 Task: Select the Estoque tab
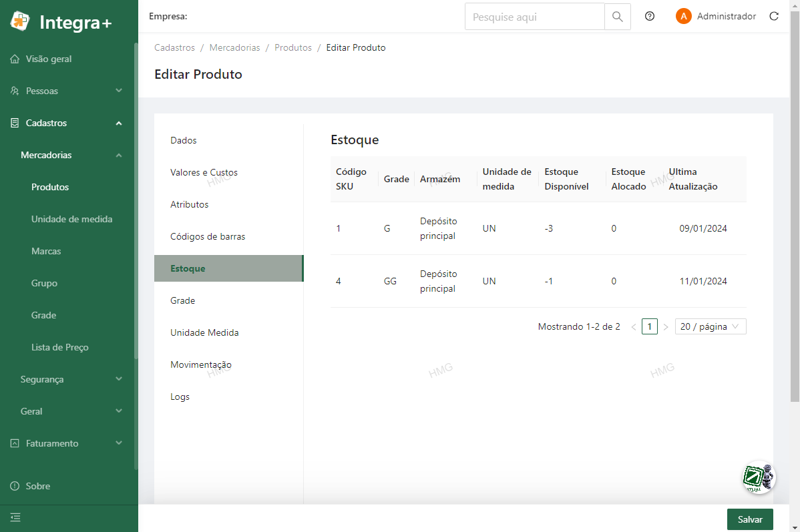pyautogui.click(x=228, y=268)
